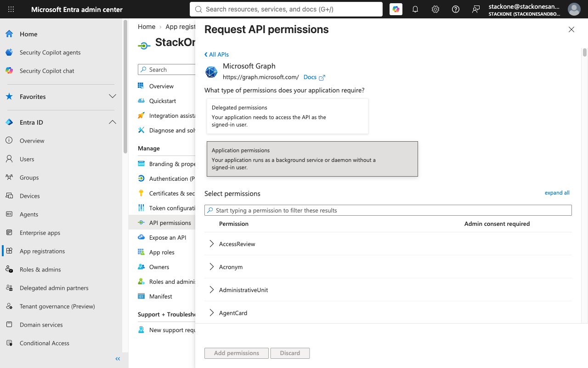
Task: Open the app launcher grid icon
Action: click(x=11, y=9)
